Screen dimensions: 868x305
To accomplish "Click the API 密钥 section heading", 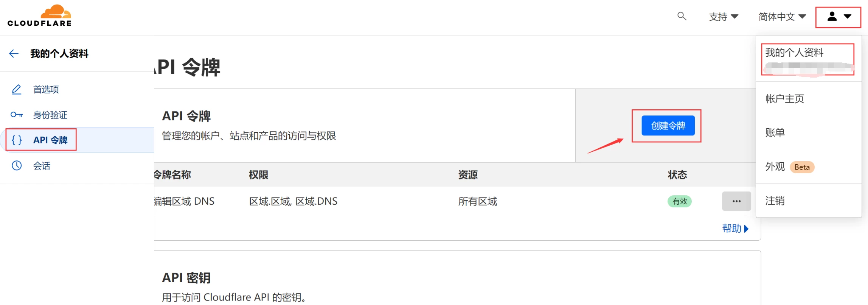I will click(x=186, y=278).
